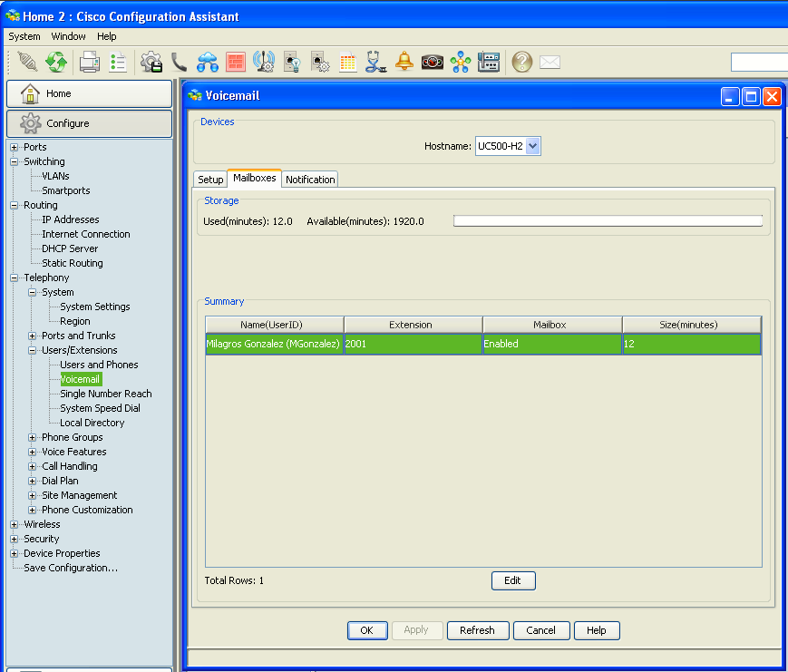Image resolution: width=788 pixels, height=672 pixels.
Task: Expand the Phone Groups node
Action: [32, 437]
